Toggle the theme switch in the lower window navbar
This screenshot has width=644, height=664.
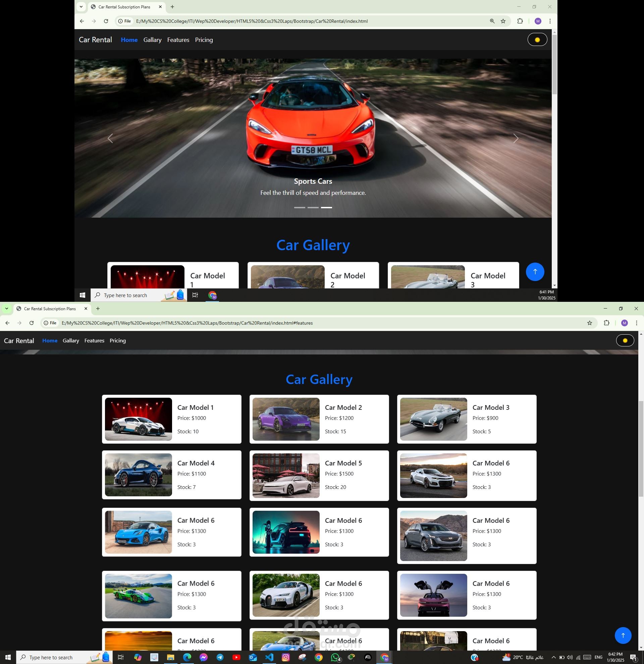click(625, 340)
